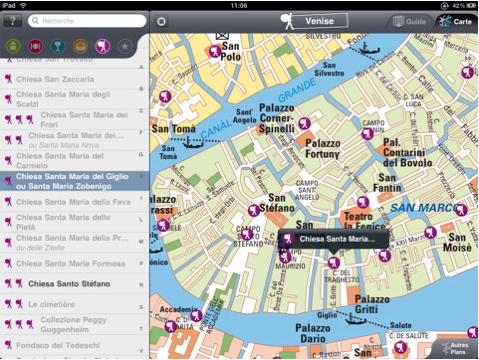Tap the Venise city title button

pos(315,21)
